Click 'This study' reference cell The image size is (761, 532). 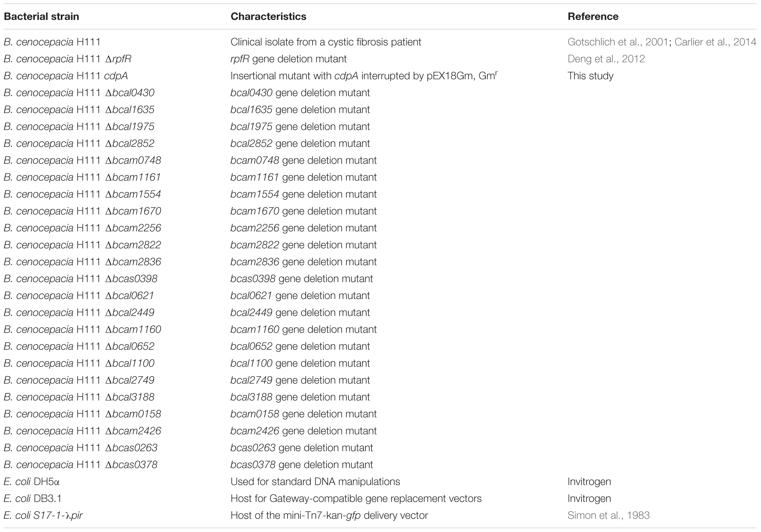(590, 76)
